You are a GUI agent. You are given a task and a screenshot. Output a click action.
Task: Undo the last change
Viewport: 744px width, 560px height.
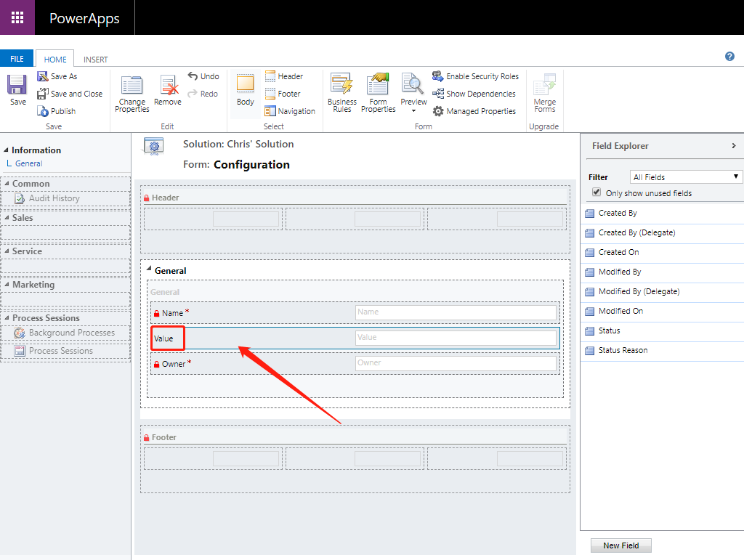pyautogui.click(x=203, y=76)
